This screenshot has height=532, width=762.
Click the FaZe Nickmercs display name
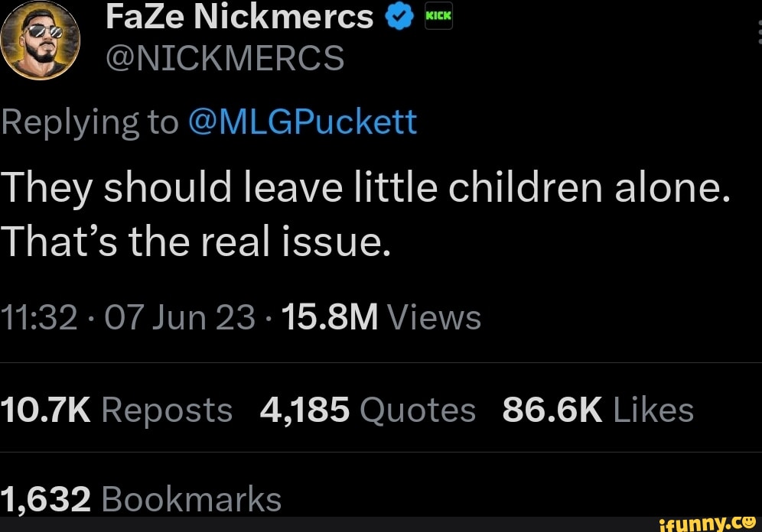(x=240, y=17)
